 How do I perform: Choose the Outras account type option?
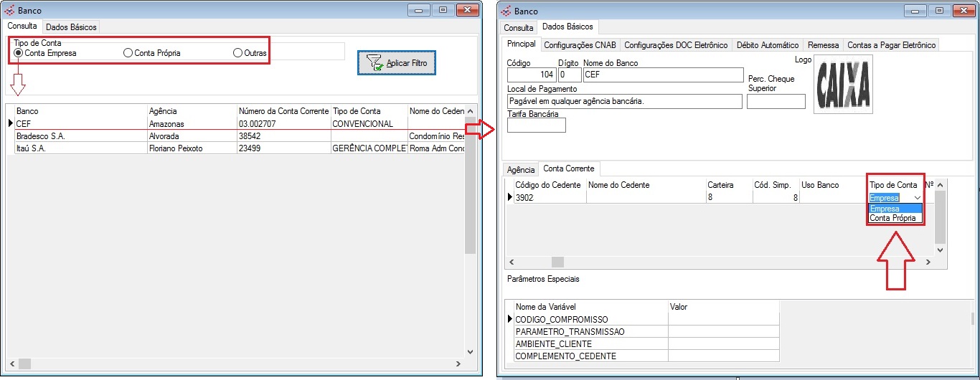point(237,53)
